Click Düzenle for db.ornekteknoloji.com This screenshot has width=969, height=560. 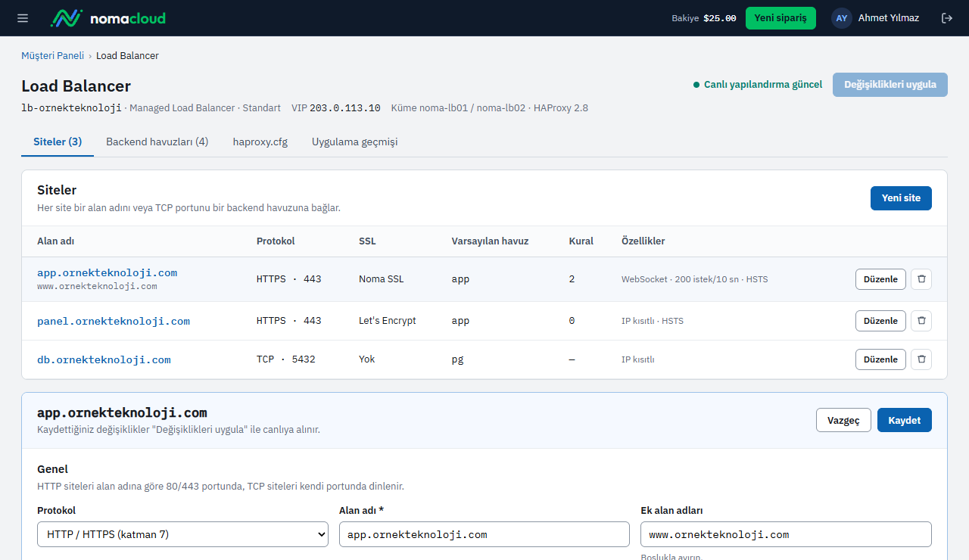click(880, 359)
